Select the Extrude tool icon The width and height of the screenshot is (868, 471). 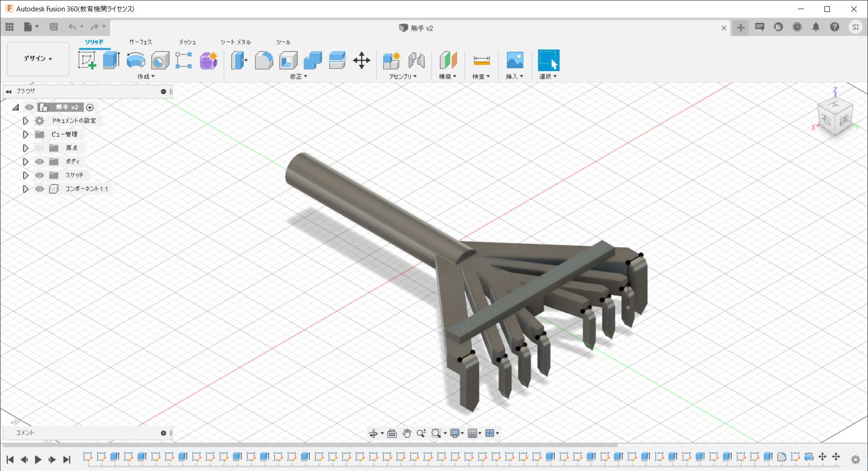tap(111, 60)
